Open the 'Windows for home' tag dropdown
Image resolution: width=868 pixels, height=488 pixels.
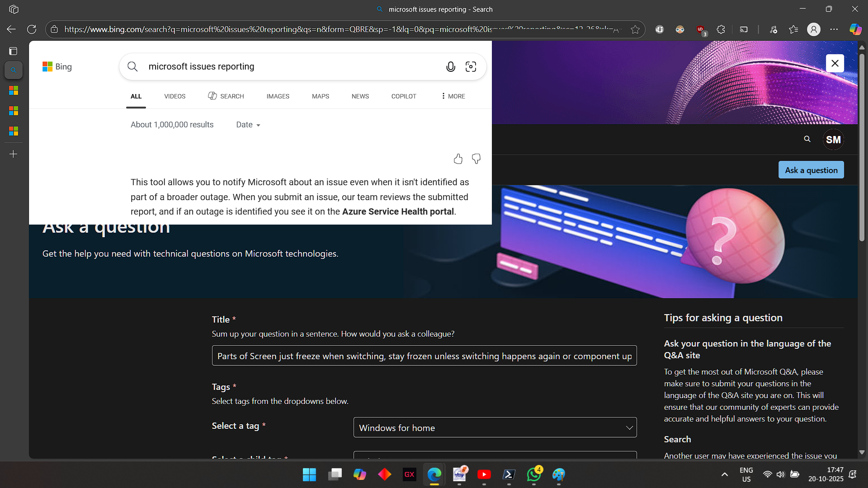pyautogui.click(x=495, y=427)
